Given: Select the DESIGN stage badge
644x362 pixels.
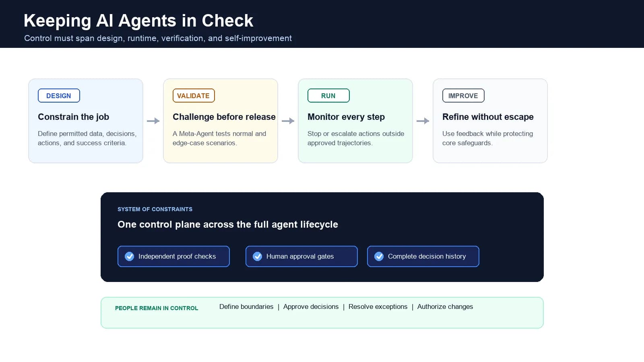Looking at the screenshot, I should pos(59,96).
